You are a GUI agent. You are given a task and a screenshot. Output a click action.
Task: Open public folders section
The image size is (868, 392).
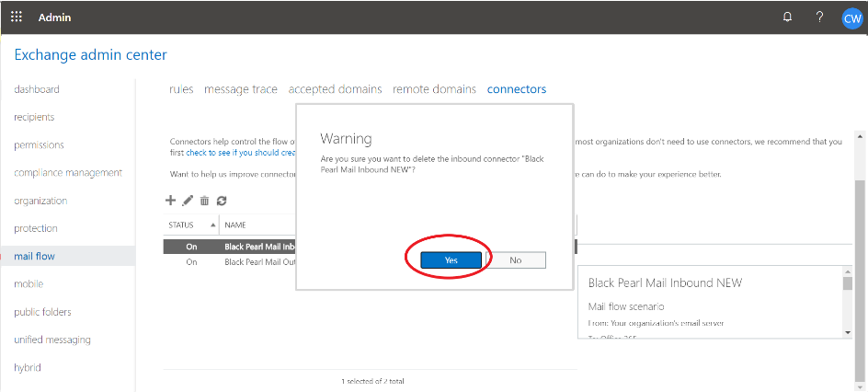(42, 312)
